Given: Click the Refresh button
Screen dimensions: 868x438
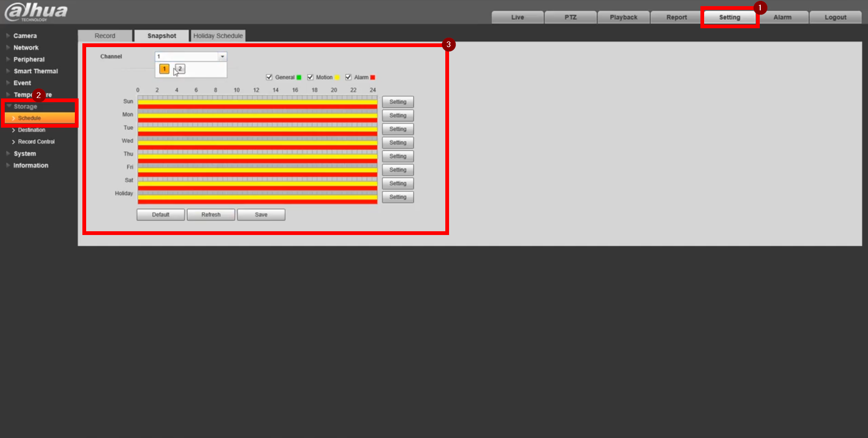Looking at the screenshot, I should coord(211,215).
